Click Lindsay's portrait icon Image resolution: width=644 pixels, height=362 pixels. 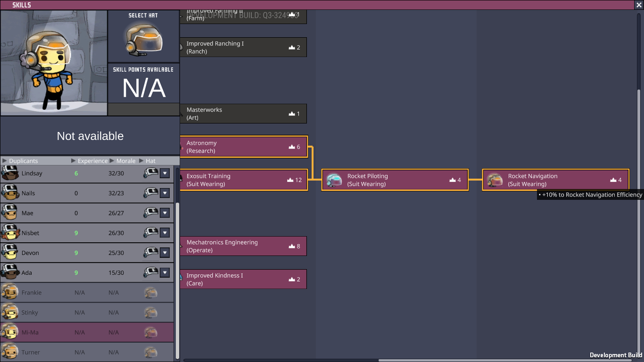click(x=9, y=173)
